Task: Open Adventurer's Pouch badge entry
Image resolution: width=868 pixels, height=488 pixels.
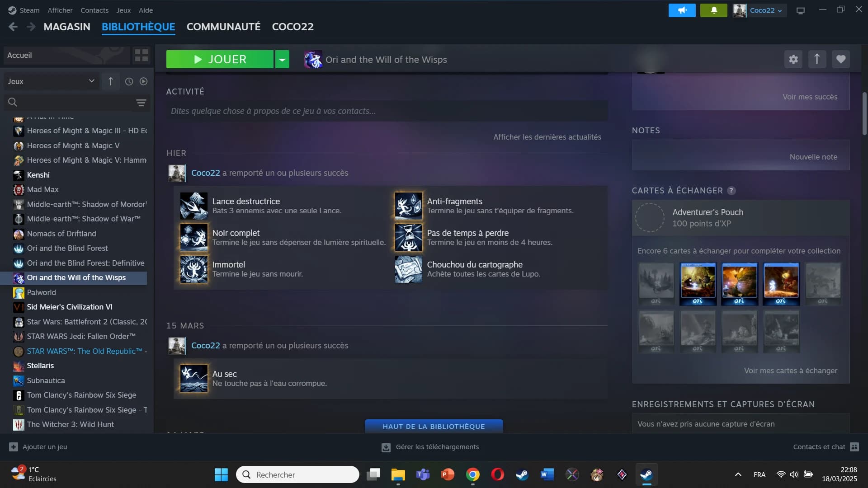Action: pos(741,218)
